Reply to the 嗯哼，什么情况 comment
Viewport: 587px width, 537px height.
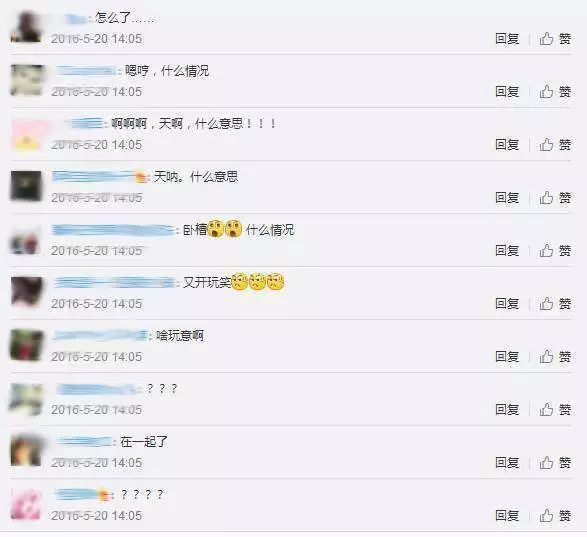click(x=507, y=92)
